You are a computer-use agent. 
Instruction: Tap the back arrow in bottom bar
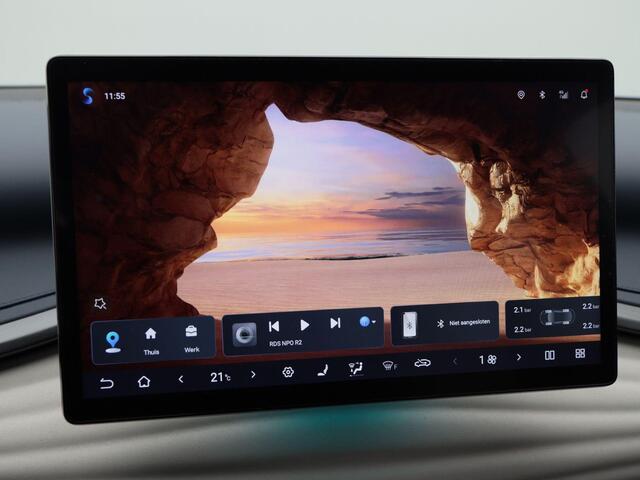(x=106, y=382)
